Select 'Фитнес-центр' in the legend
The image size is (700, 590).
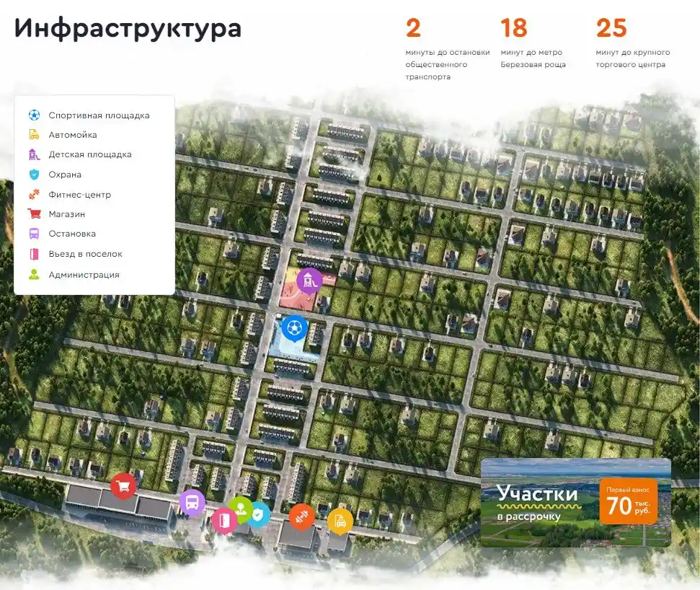79,195
